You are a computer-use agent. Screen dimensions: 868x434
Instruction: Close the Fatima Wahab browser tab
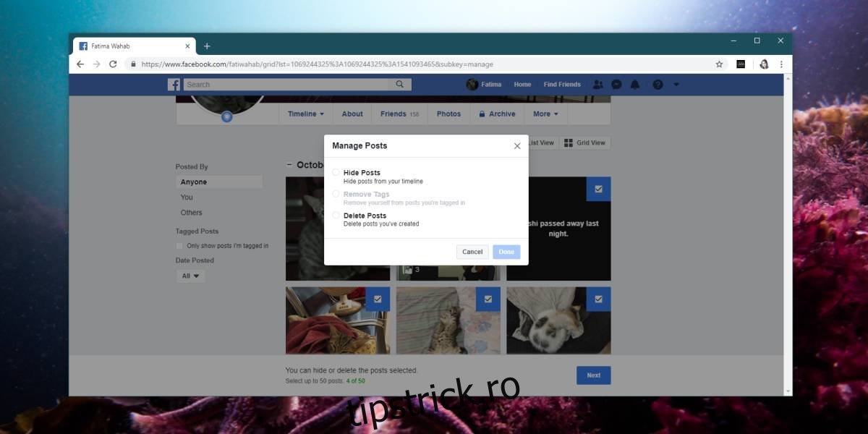tap(187, 46)
